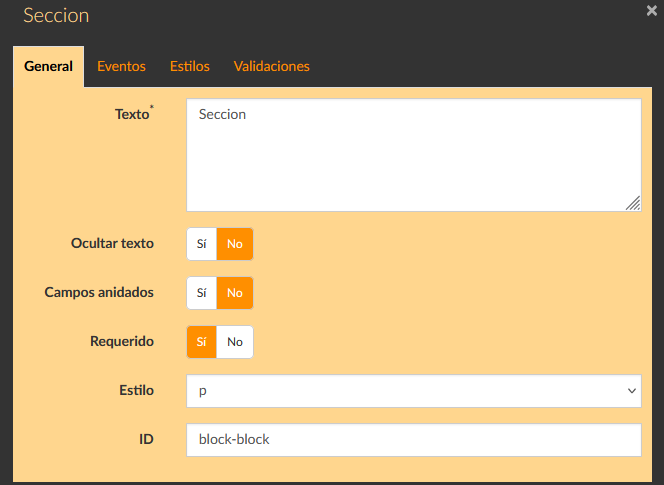Viewport: 664px width, 485px height.
Task: Expand the Estilo dropdown
Action: coord(413,391)
